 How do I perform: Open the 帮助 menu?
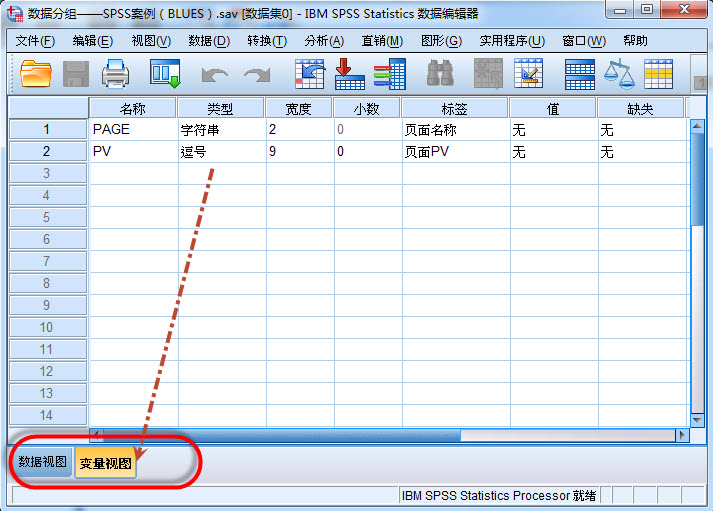point(635,41)
